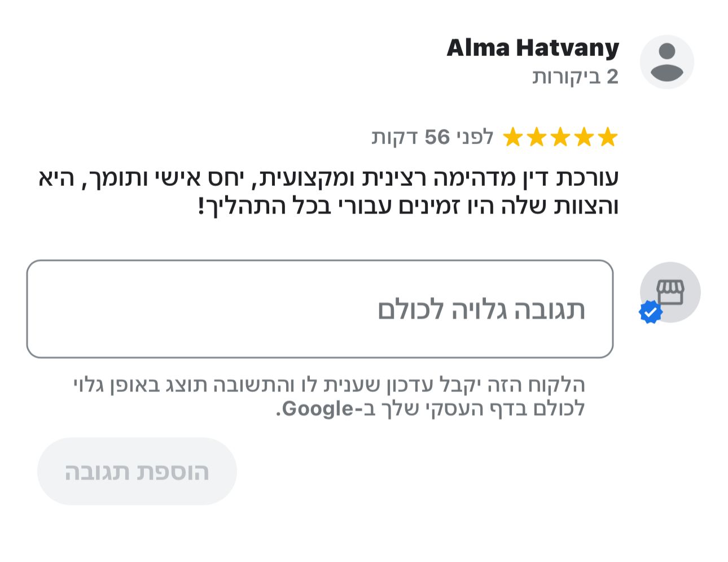Viewport: 728px width, 562px height.
Task: Click the reviewer's profile avatar icon
Action: coord(666,62)
